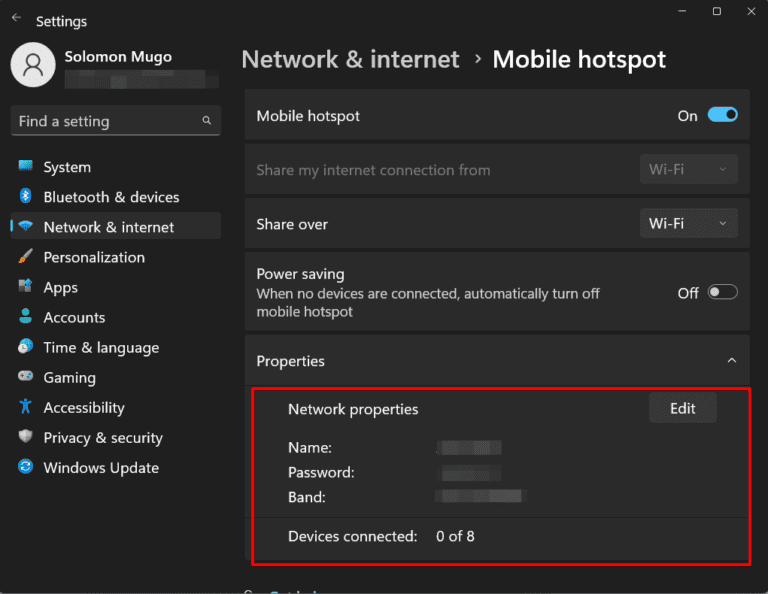This screenshot has width=768, height=594.
Task: Open the Accounts person icon
Action: pos(26,317)
